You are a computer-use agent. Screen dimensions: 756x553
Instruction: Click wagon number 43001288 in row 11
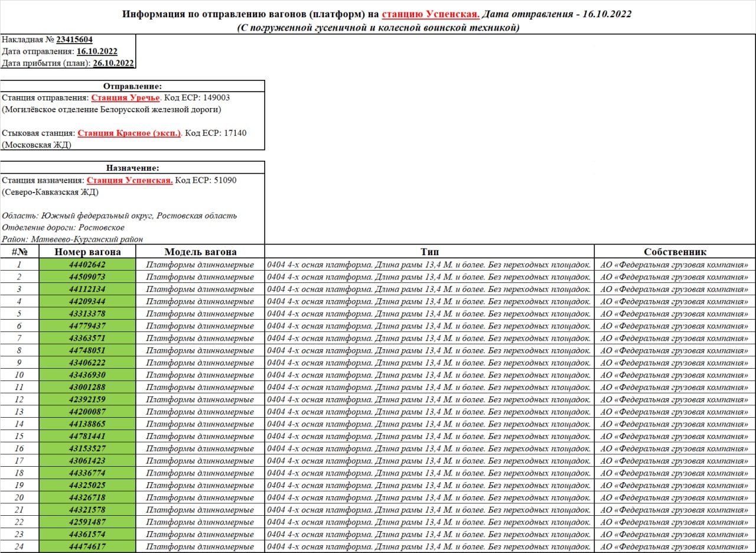pos(87,387)
